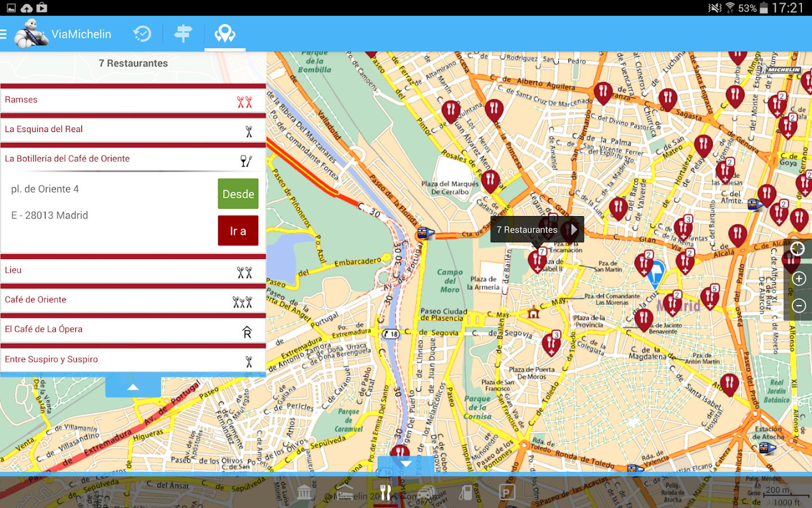Tap the battery 53% indicator
This screenshot has height=508, width=812.
(x=753, y=8)
